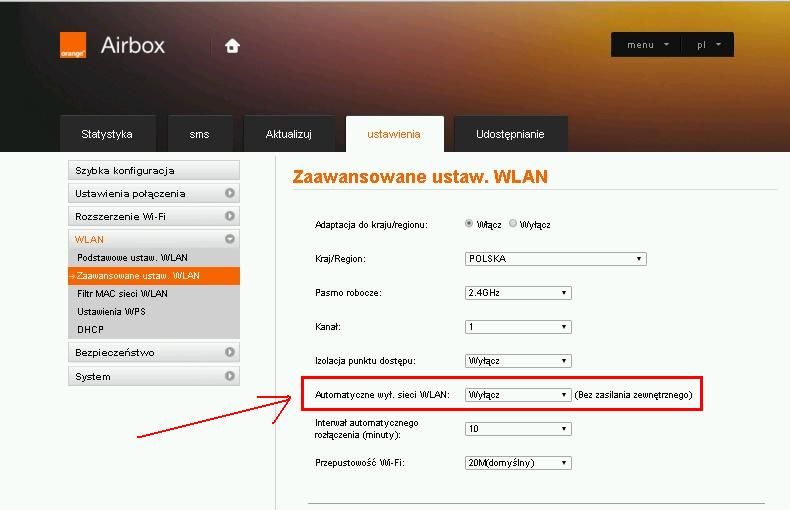Viewport: 790px width, 510px height.
Task: Click the Airbox title text
Action: point(133,45)
